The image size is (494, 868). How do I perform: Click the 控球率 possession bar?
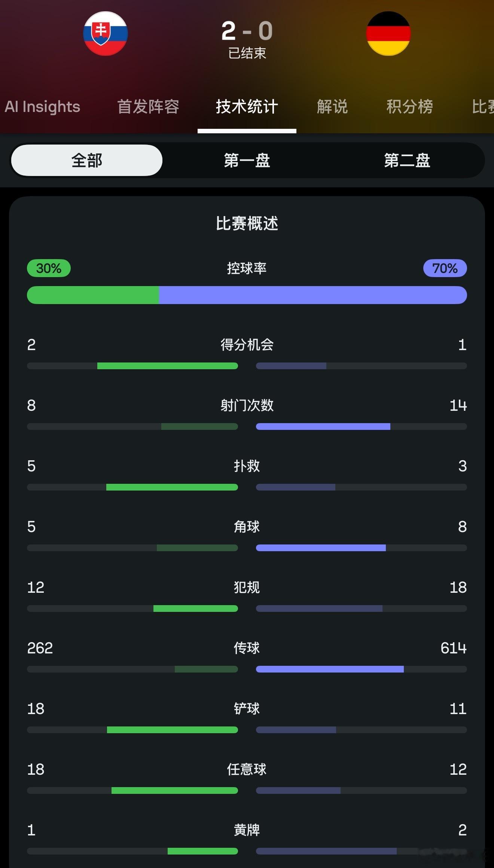click(x=247, y=295)
